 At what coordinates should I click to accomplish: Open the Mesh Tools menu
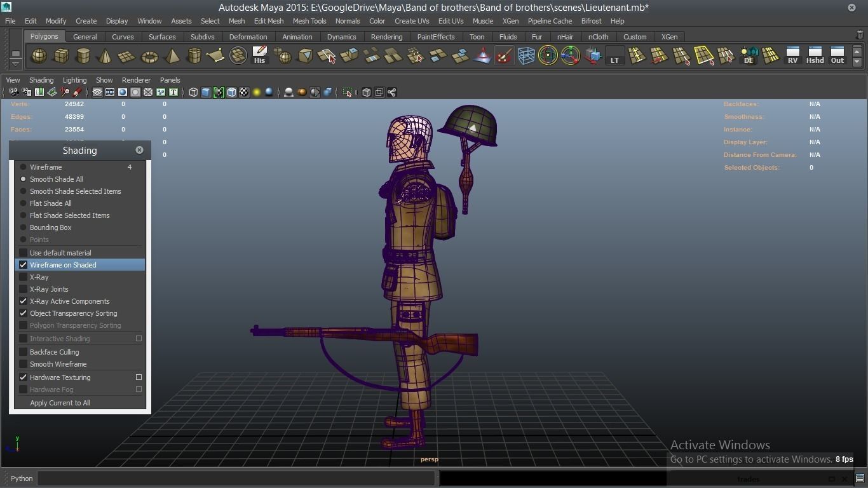click(309, 21)
